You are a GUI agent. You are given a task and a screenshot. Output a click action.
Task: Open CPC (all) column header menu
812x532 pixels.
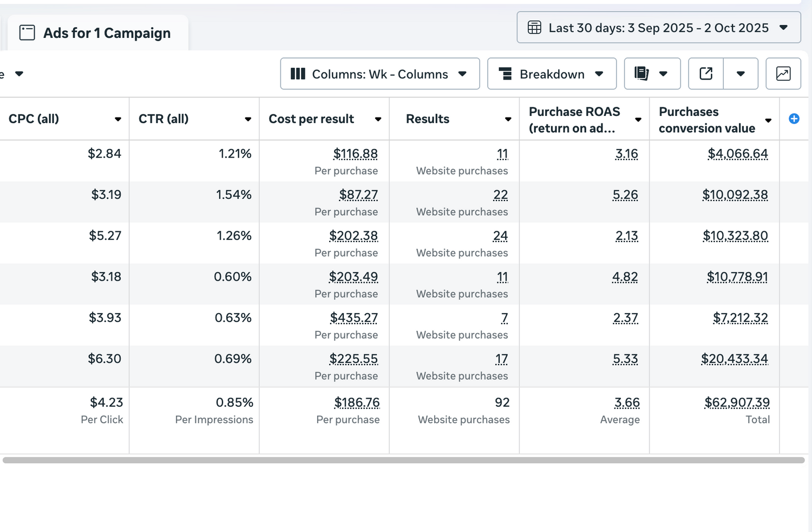(x=117, y=119)
